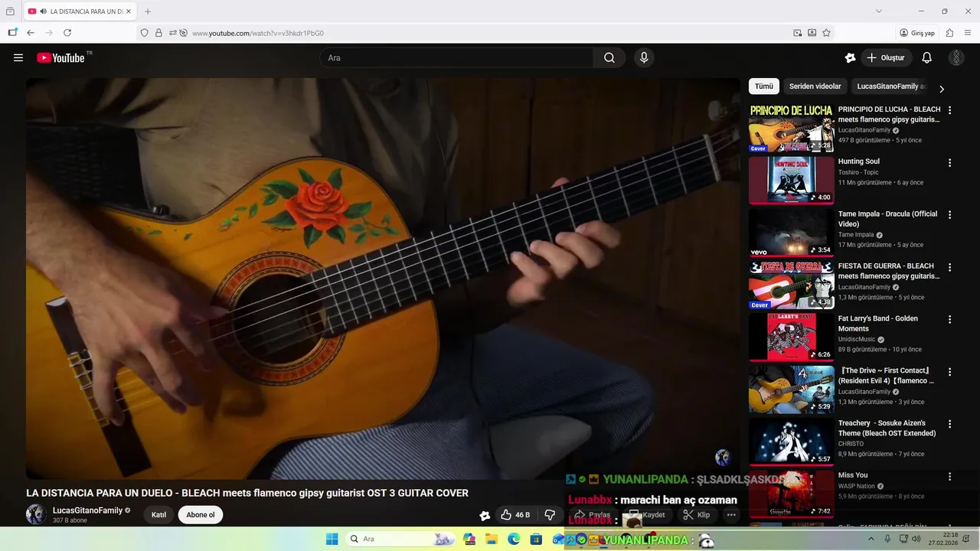The image size is (980, 551).
Task: Open options for PRINCIPIO DE LUCHA video
Action: click(x=949, y=110)
